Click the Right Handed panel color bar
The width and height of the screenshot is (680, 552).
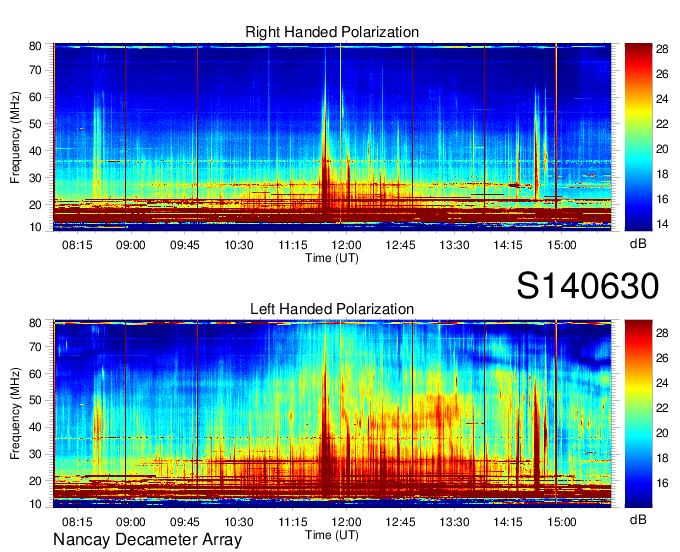point(638,137)
